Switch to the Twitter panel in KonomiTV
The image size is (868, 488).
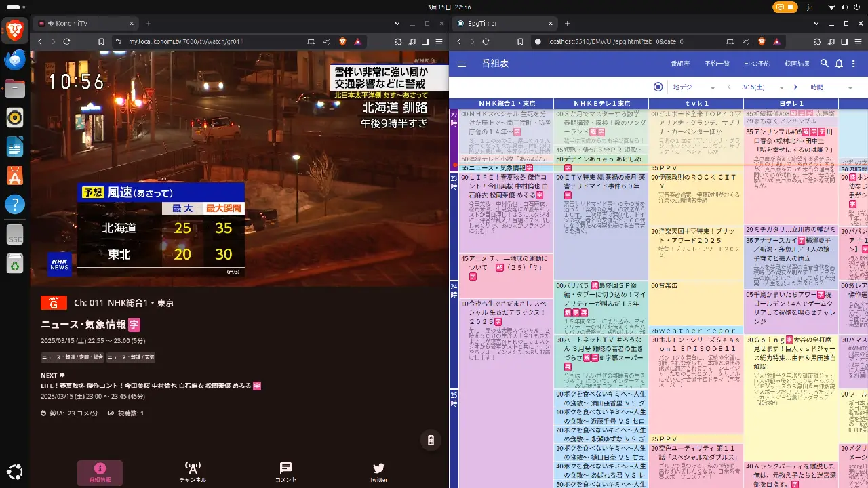[378, 472]
